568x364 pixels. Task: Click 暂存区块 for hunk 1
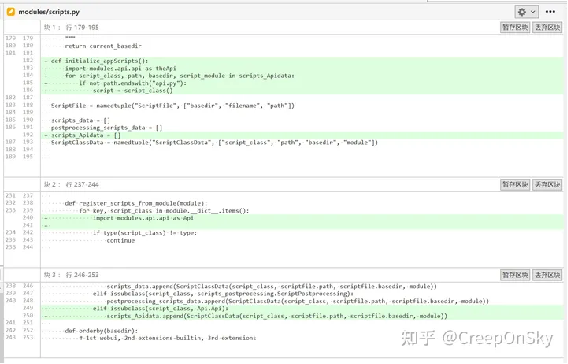[x=515, y=27]
